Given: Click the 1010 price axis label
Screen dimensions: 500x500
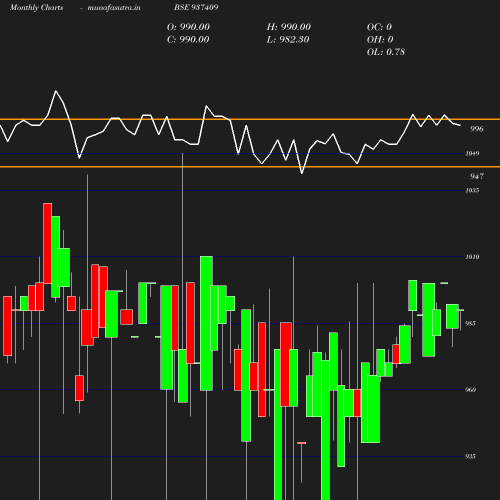Looking at the screenshot, I should pos(472,257).
